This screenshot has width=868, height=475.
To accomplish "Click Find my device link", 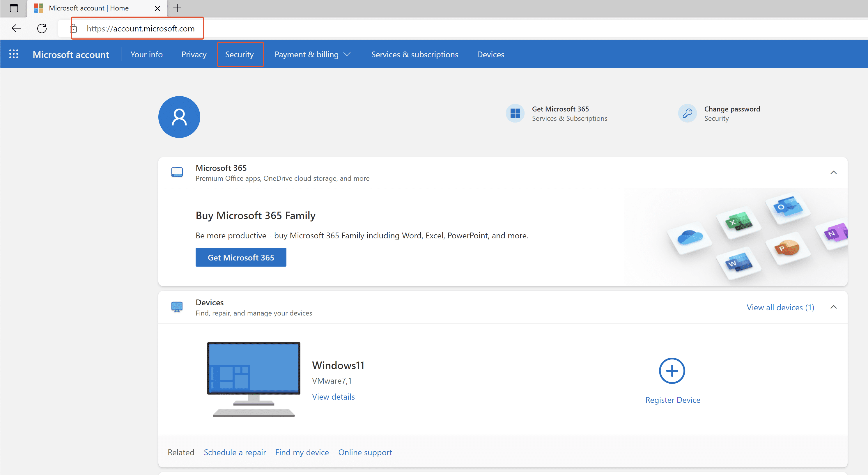I will pyautogui.click(x=302, y=452).
